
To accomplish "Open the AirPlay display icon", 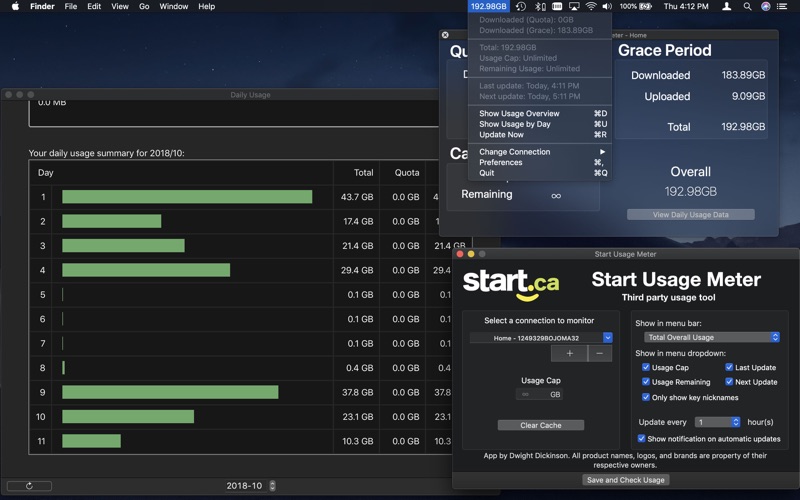I will coord(574,6).
